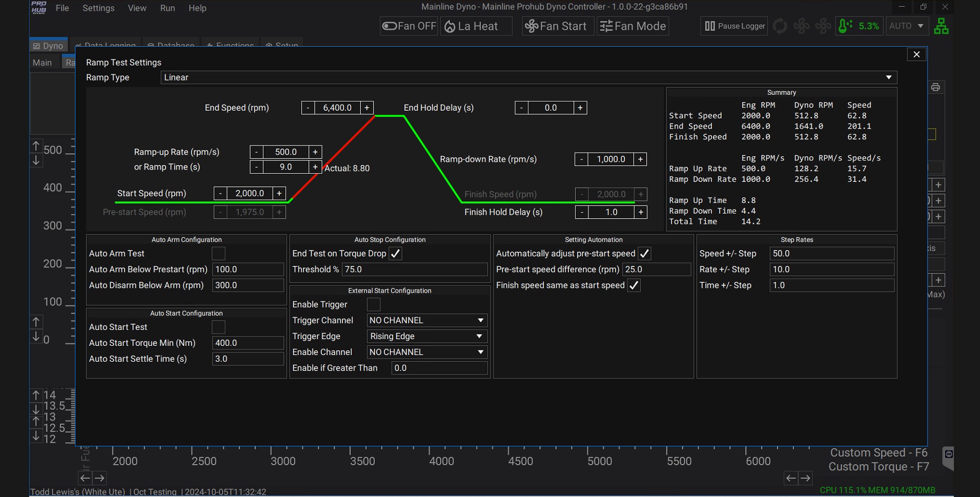The image size is (980, 497).
Task: Click the Fan Start toolbar icon
Action: click(557, 26)
